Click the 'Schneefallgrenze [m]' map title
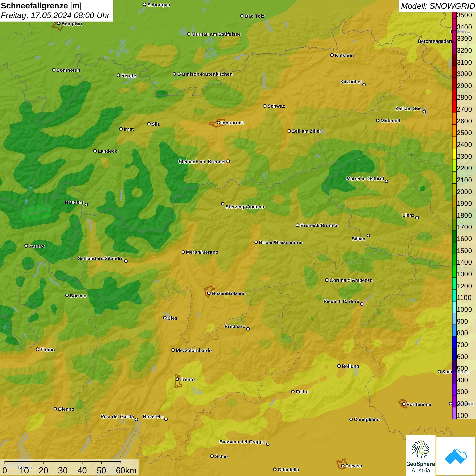The image size is (476, 476). [x=41, y=6]
